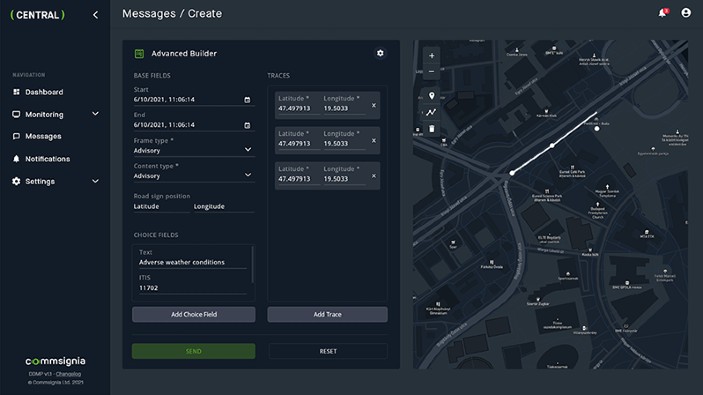Select the map marker pin tool
This screenshot has width=703, height=395.
click(x=431, y=95)
